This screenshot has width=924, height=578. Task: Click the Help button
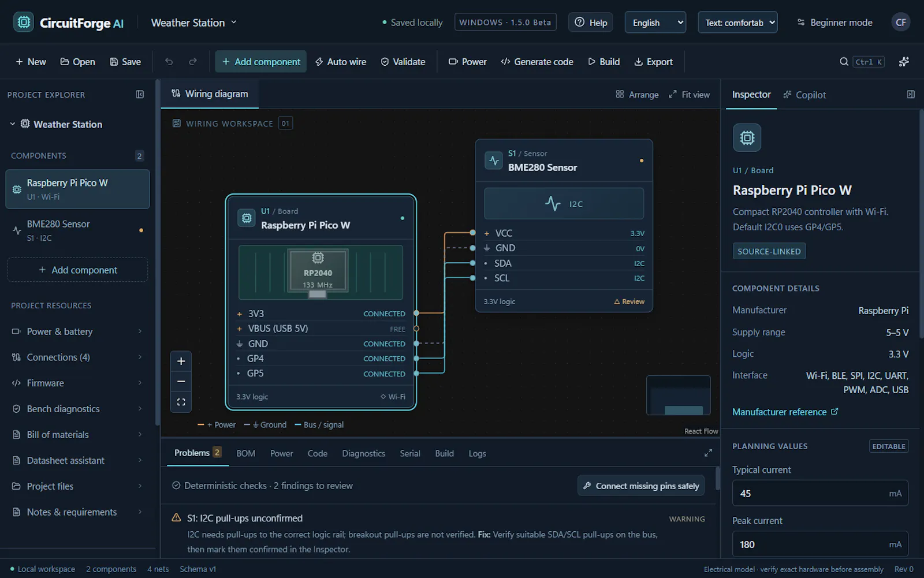click(591, 23)
